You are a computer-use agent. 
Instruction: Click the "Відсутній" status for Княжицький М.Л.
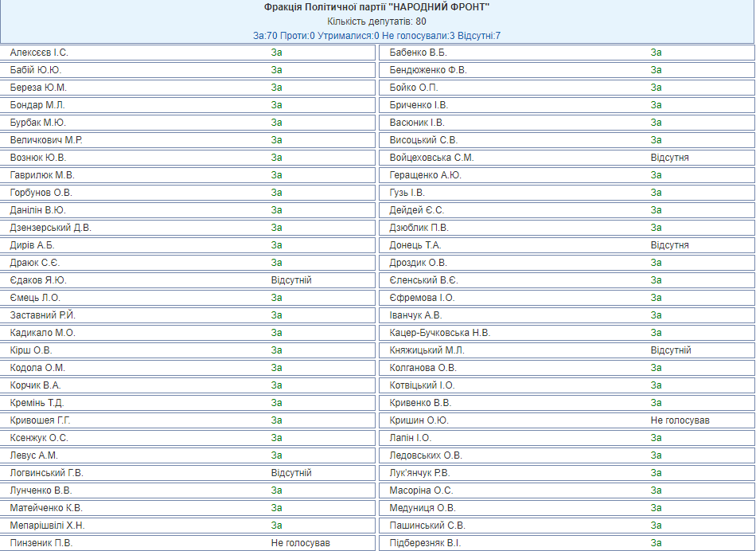[671, 350]
